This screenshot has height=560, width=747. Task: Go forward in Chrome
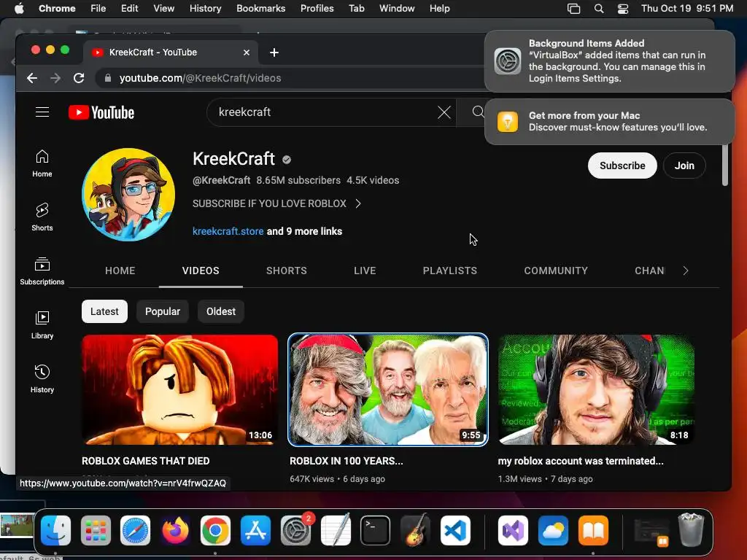(55, 78)
